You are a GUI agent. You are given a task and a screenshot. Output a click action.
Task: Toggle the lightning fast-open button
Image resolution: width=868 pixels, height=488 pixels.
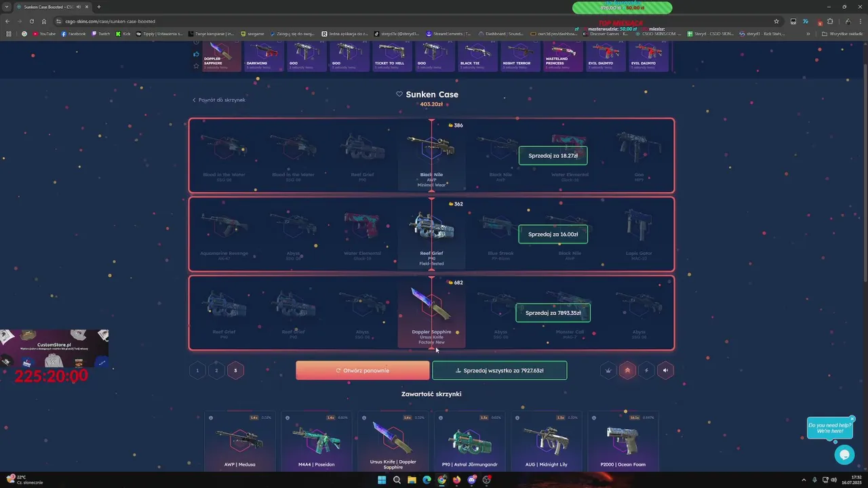click(646, 370)
